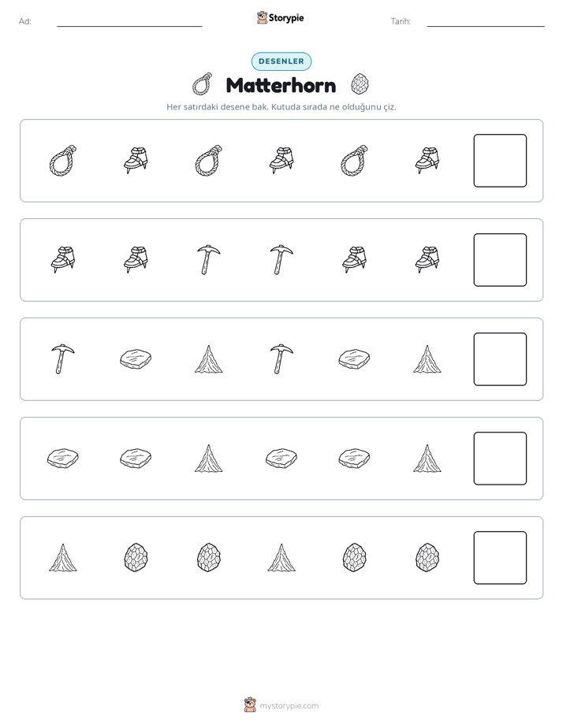Click the Tarih date line field
This screenshot has width=563, height=728.
486,22
